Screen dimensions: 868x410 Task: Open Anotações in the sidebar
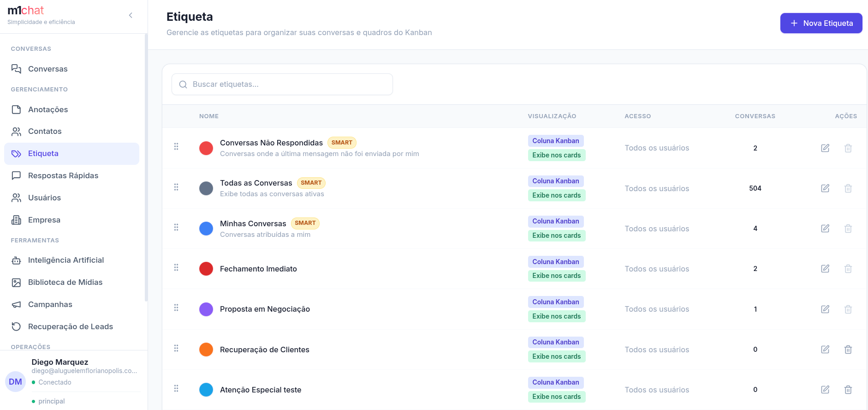(71, 109)
